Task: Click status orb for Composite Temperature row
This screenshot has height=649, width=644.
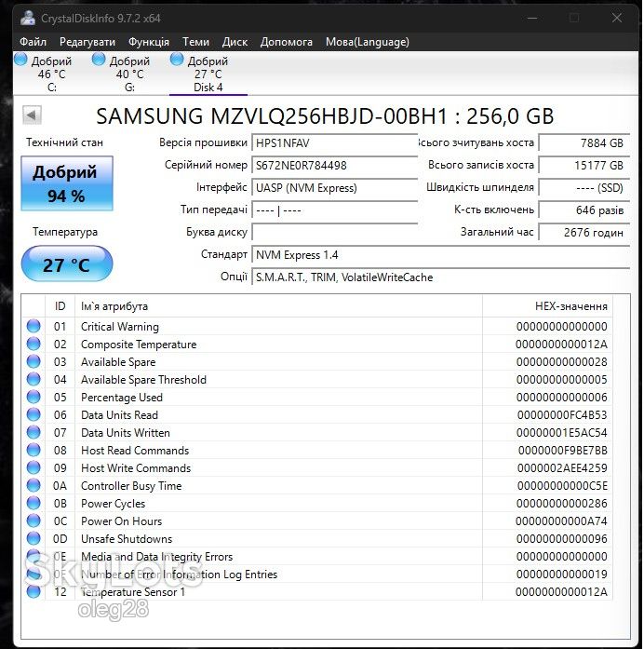Action: tap(34, 344)
